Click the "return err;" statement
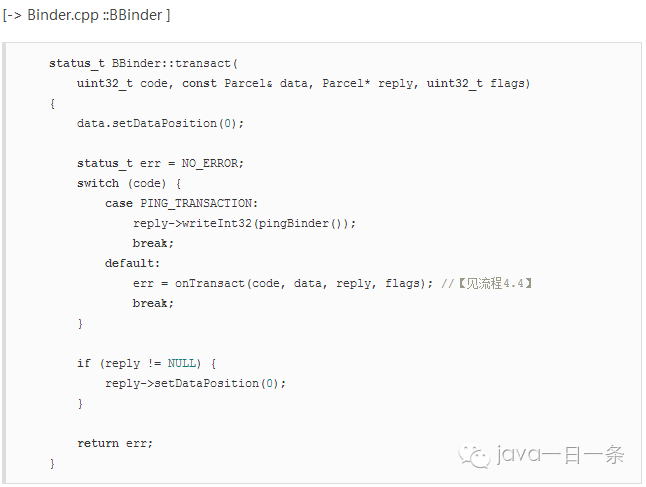Image resolution: width=646 pixels, height=487 pixels. point(115,443)
